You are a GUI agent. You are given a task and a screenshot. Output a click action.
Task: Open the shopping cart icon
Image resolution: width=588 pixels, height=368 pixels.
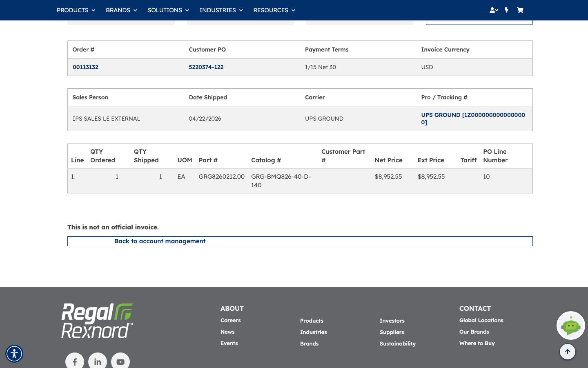[x=520, y=10]
